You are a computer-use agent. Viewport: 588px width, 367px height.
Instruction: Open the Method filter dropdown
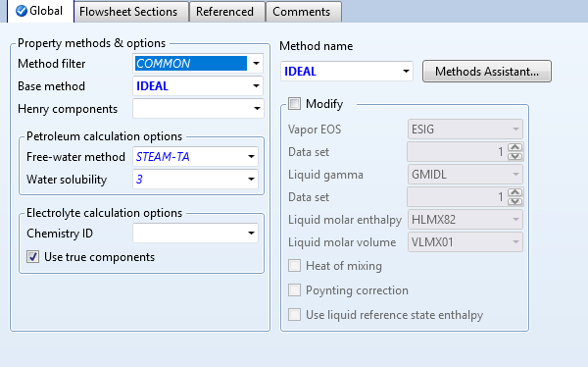256,64
